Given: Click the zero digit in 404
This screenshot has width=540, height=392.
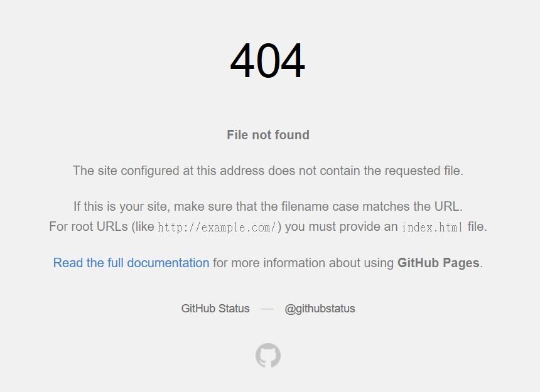Looking at the screenshot, I should [267, 60].
